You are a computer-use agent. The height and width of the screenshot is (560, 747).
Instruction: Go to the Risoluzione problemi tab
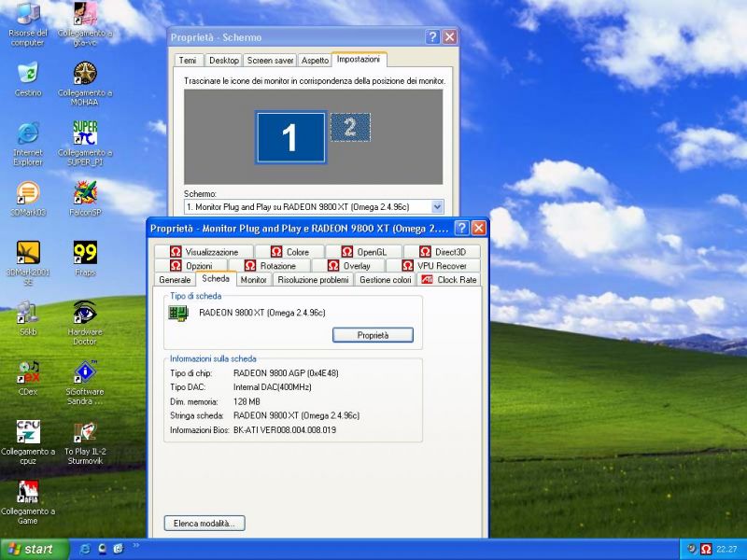pos(313,279)
